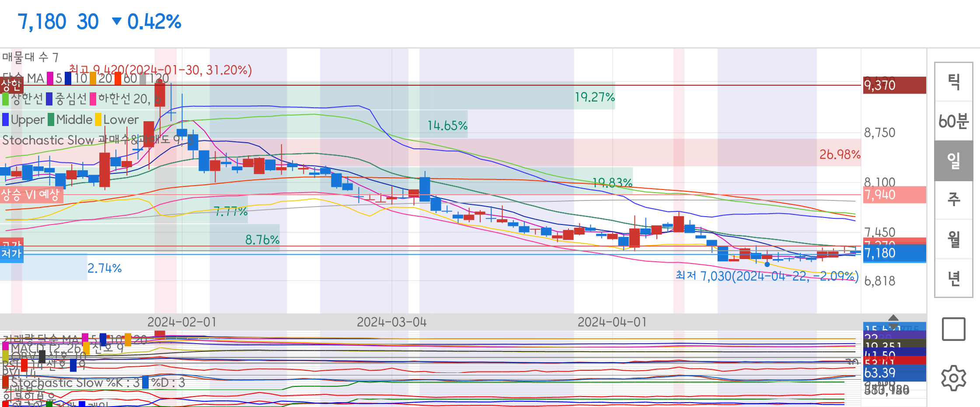Open chart settings gear icon
980x407 pixels.
pos(953,378)
